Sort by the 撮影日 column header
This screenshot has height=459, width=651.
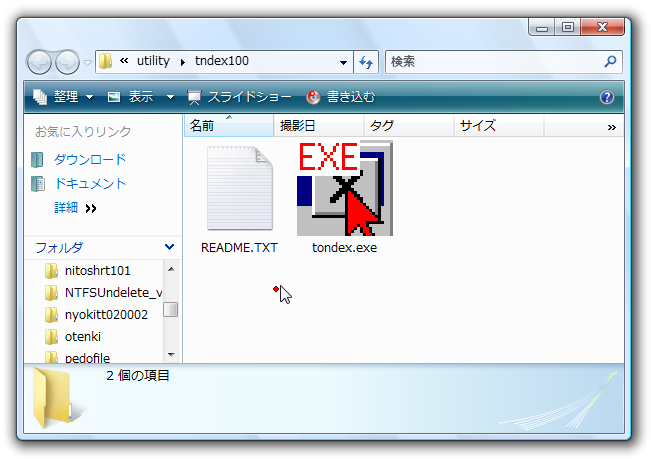(318, 125)
